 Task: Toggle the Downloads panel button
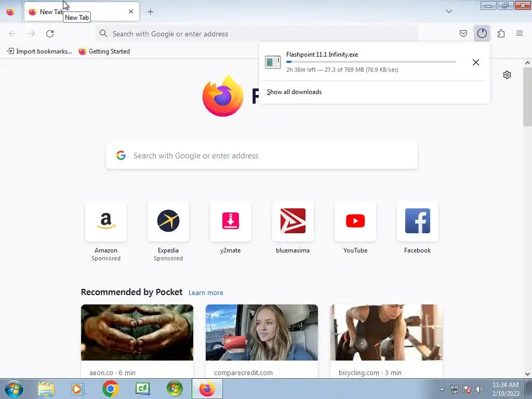(x=482, y=33)
